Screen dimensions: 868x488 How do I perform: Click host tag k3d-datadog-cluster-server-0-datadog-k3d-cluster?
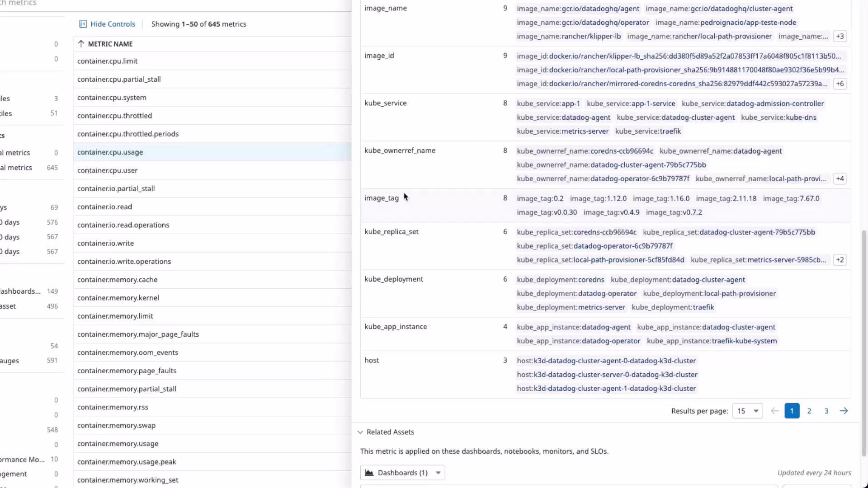pos(607,375)
